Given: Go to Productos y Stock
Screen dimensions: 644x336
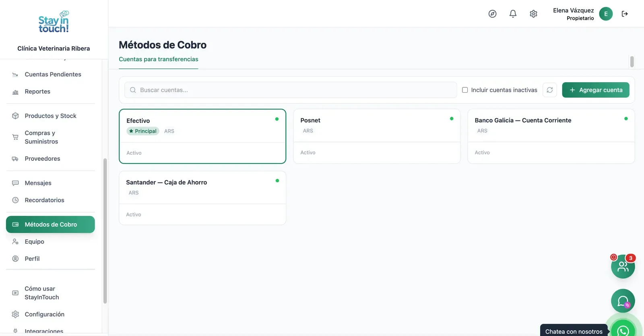Looking at the screenshot, I should 50,116.
